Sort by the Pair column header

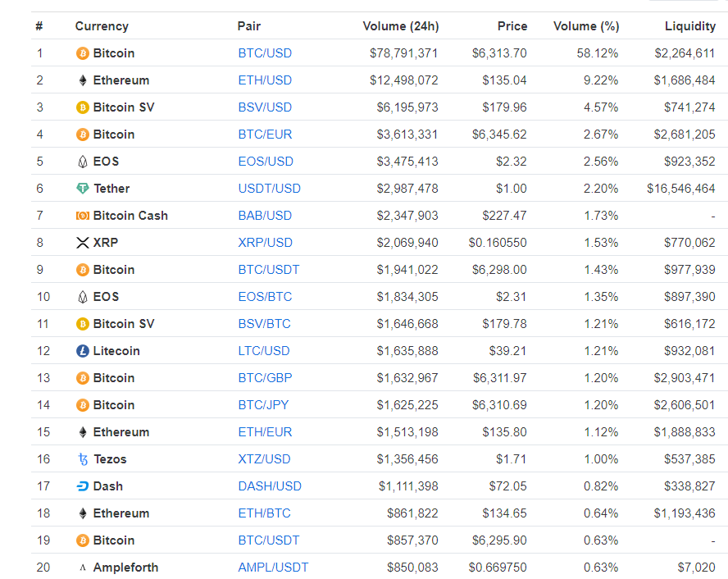[249, 26]
